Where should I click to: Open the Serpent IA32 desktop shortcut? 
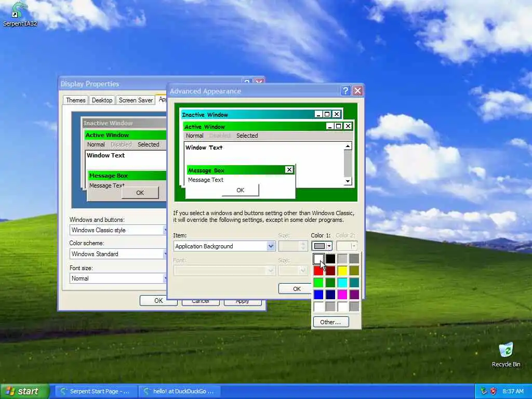pyautogui.click(x=19, y=14)
